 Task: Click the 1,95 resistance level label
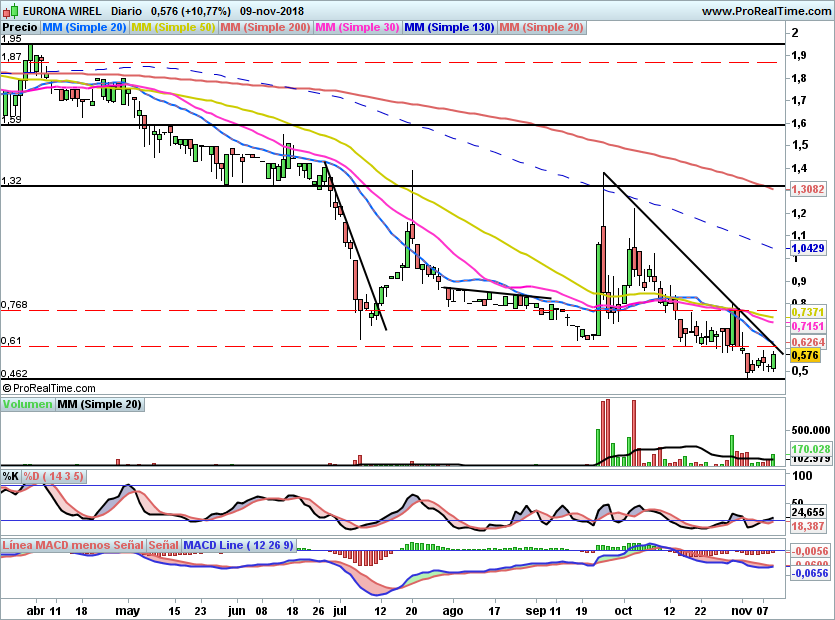tap(11, 39)
